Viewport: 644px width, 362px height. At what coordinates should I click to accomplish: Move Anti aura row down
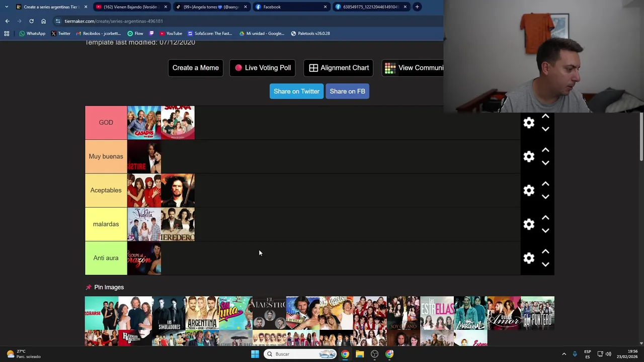[x=545, y=264]
